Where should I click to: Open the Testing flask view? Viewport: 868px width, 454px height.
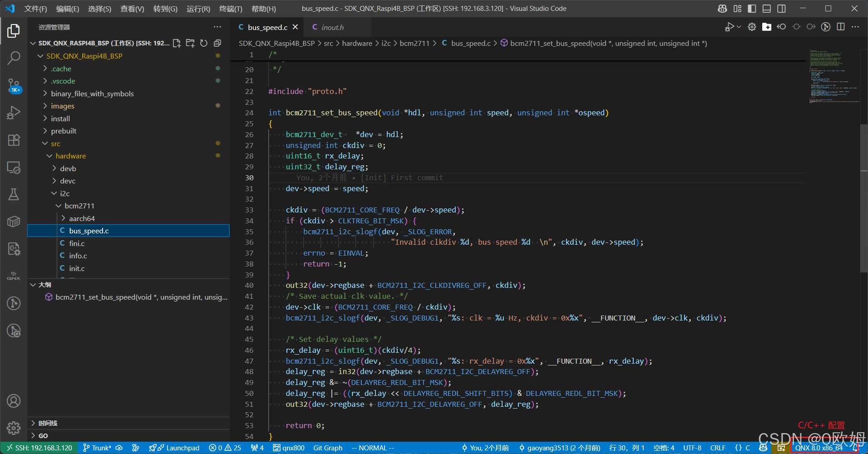(14, 194)
